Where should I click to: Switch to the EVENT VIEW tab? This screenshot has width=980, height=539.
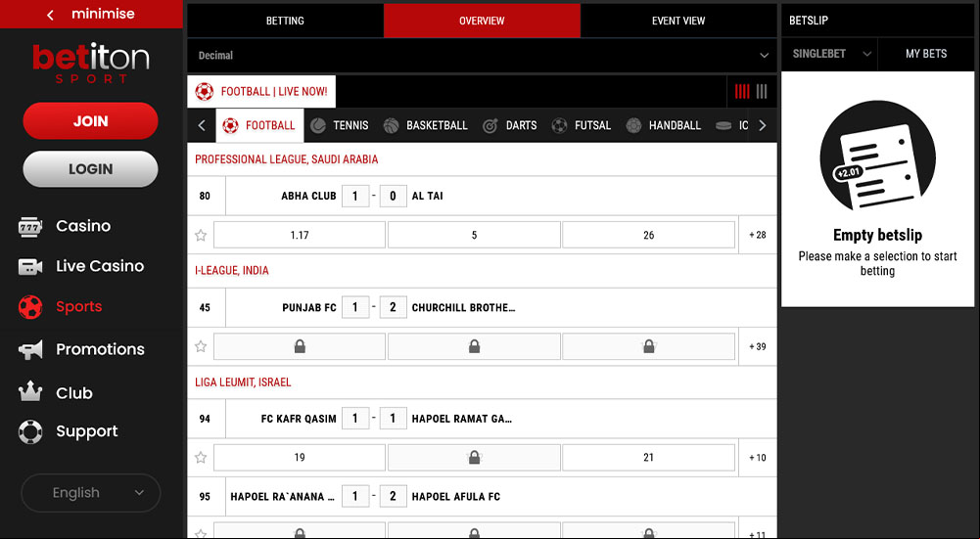678,21
